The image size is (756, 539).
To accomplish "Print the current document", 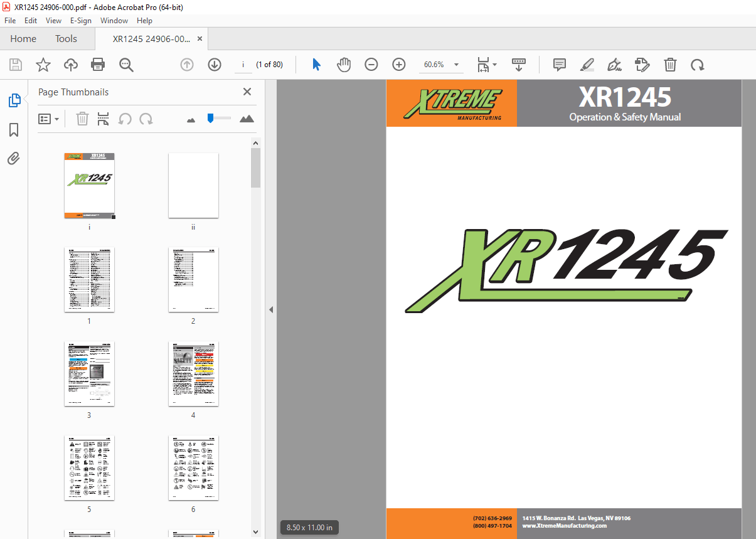I will click(x=98, y=65).
